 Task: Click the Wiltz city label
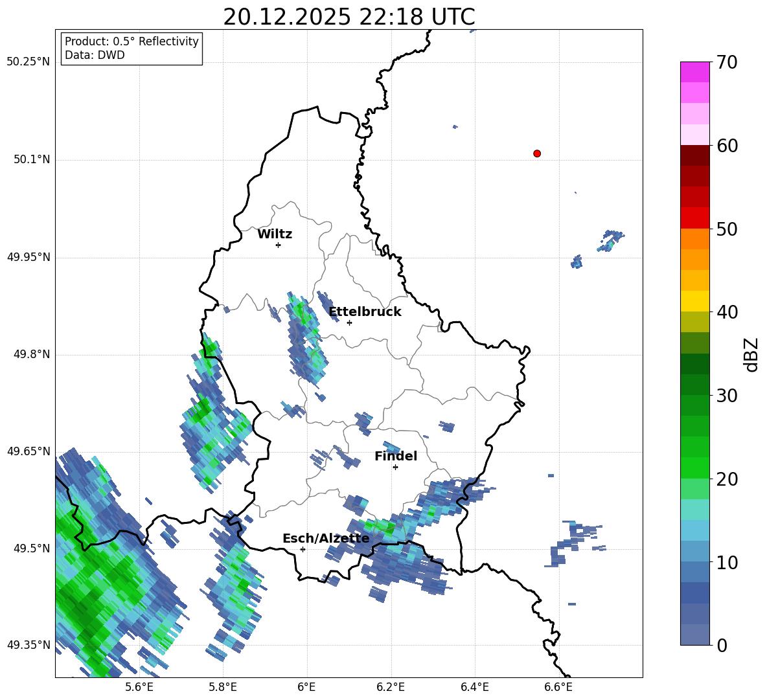tap(275, 234)
